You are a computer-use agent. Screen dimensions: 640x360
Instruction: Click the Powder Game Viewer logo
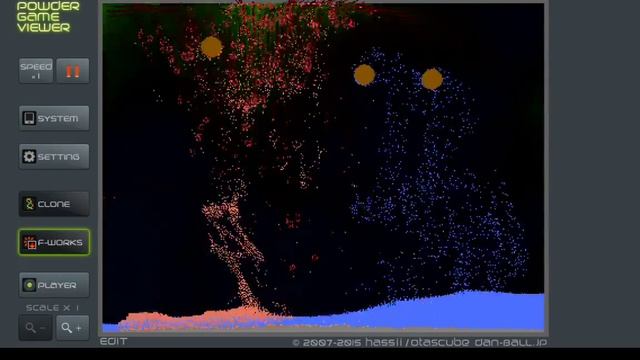[48, 17]
